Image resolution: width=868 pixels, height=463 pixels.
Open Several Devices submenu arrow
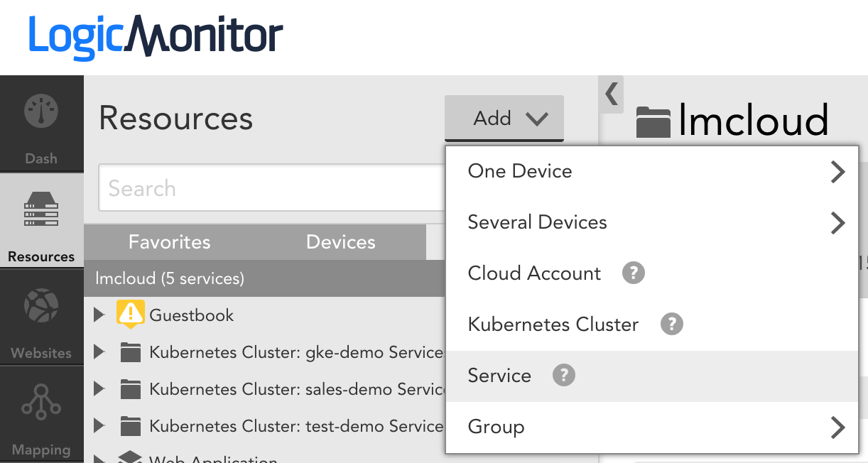click(x=838, y=223)
